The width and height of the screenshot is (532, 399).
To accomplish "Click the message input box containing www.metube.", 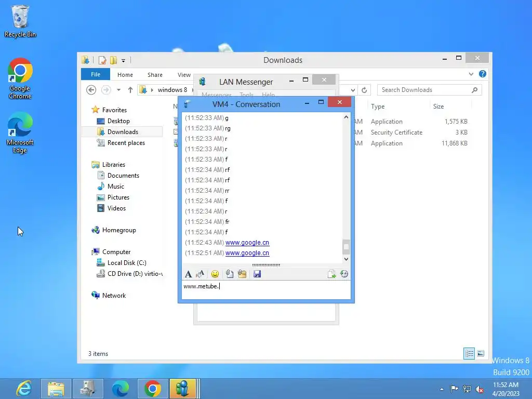I will pos(266,290).
